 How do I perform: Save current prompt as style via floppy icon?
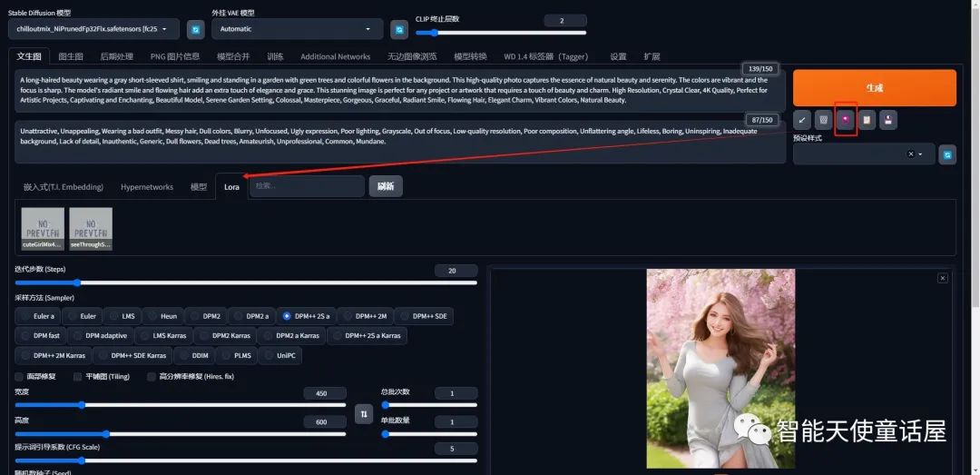[x=888, y=120]
